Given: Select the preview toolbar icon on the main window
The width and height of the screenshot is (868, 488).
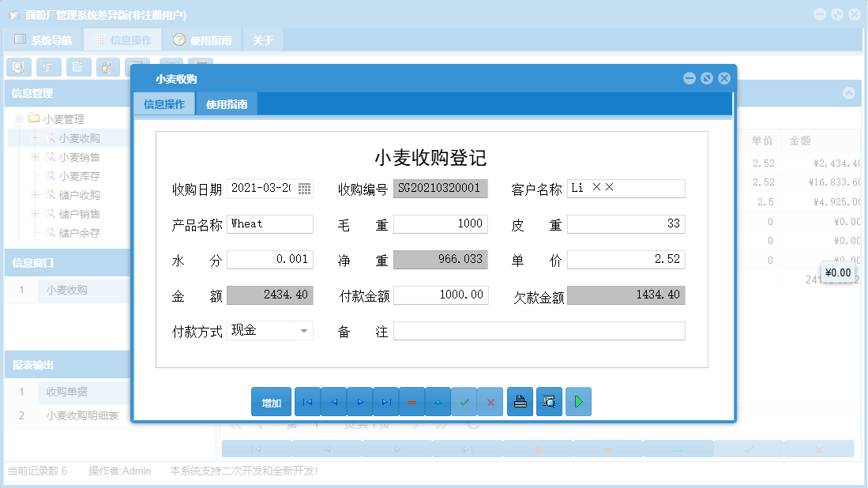Looking at the screenshot, I should point(18,67).
